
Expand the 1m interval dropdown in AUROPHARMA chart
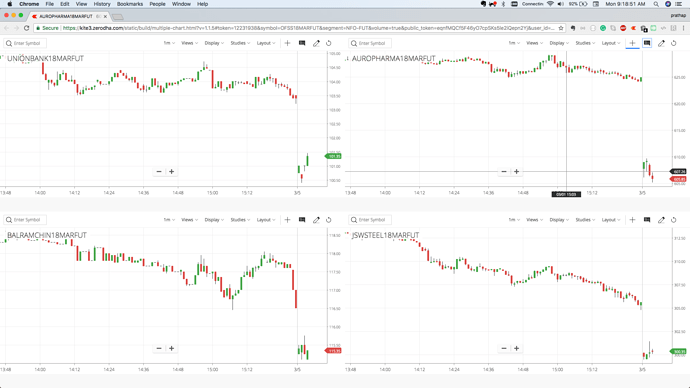click(x=514, y=43)
